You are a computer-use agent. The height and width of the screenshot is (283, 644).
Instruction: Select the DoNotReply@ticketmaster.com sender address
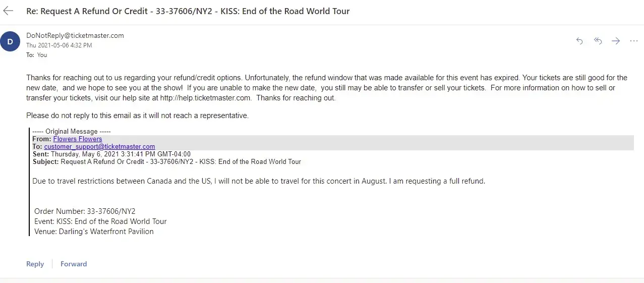click(x=75, y=36)
